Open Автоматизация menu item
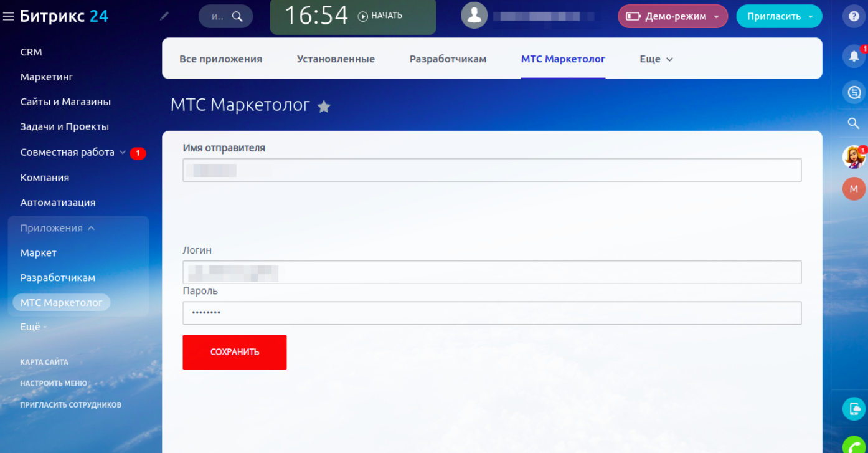This screenshot has width=868, height=453. (x=58, y=203)
